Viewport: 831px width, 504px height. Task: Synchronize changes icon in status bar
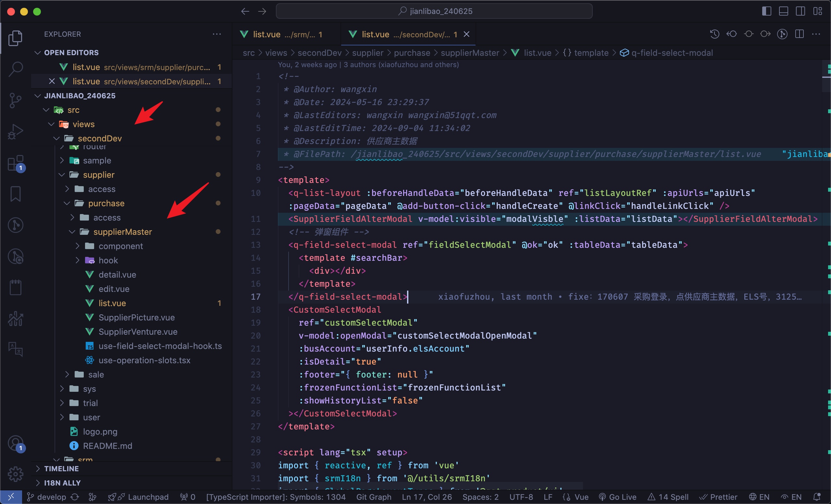point(75,497)
